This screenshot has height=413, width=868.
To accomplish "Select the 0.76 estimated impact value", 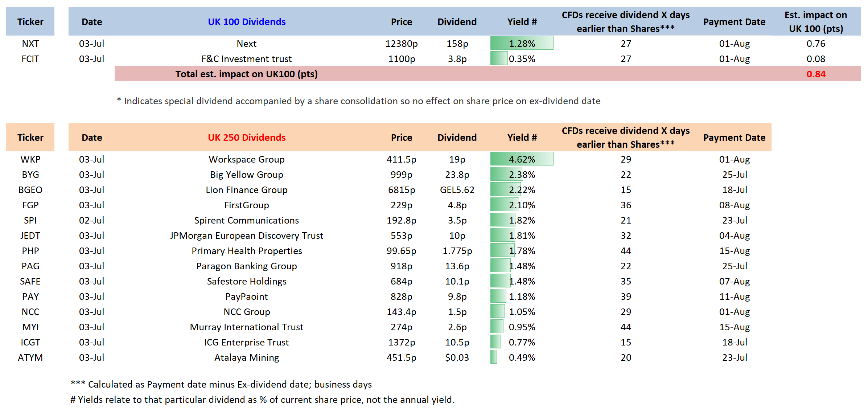I will click(x=816, y=44).
